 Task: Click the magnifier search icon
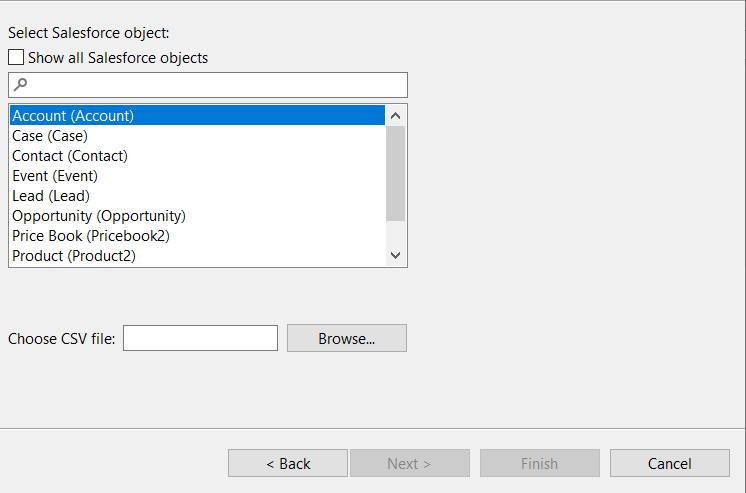point(20,85)
